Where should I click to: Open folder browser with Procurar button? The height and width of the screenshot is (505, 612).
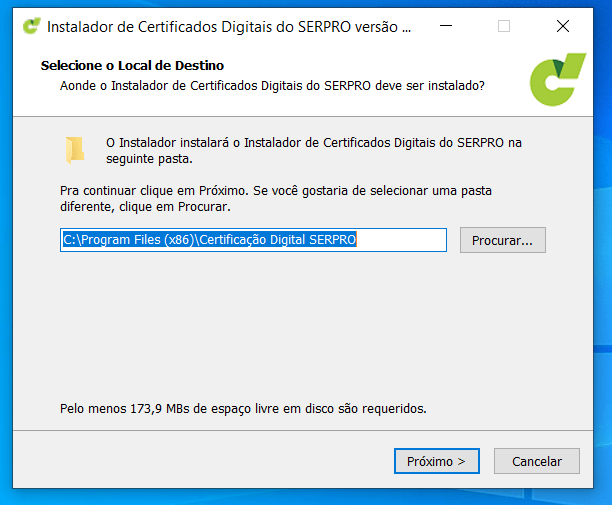(x=502, y=240)
